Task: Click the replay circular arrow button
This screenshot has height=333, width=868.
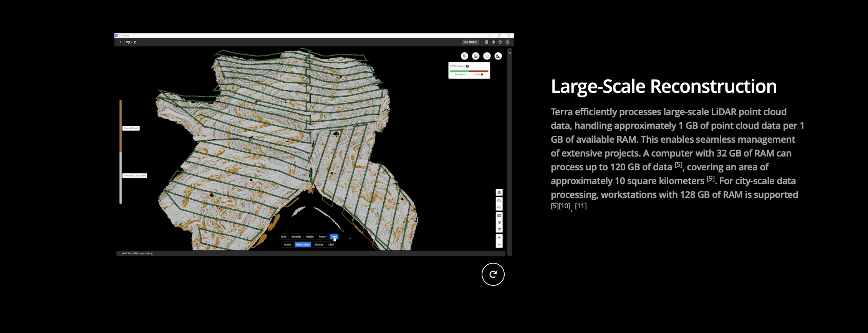Action: 493,274
